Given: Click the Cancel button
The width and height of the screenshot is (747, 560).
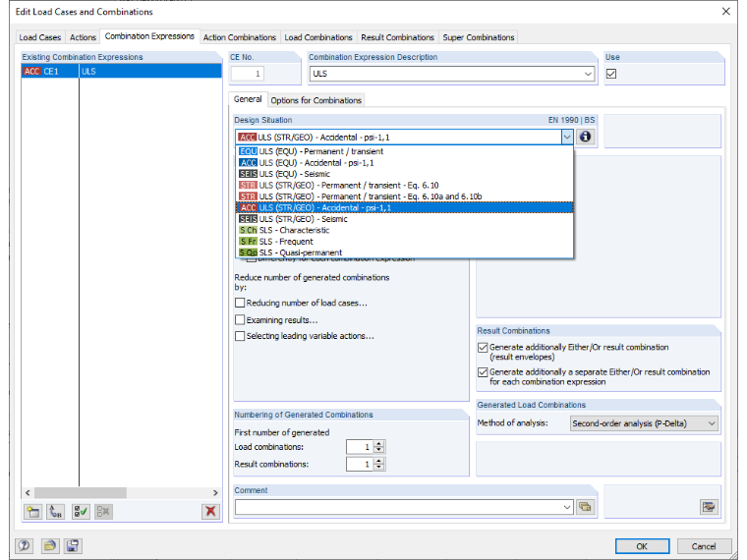Looking at the screenshot, I should [x=704, y=546].
